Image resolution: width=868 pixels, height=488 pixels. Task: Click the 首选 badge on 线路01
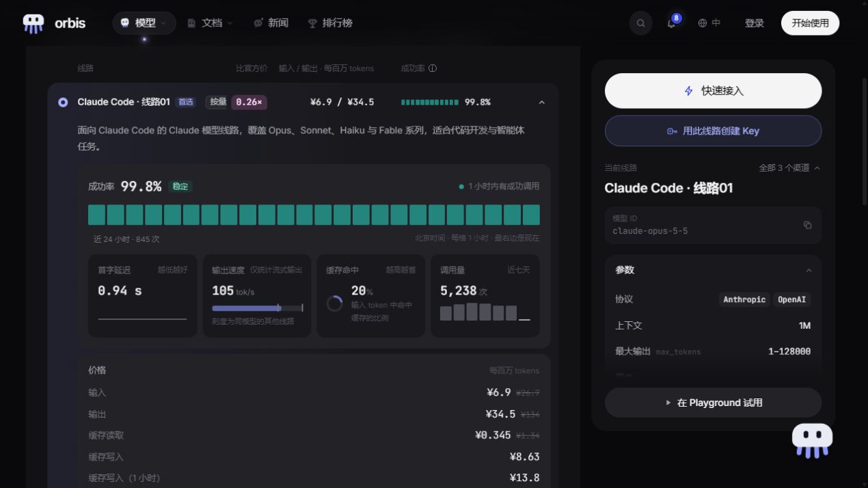185,103
